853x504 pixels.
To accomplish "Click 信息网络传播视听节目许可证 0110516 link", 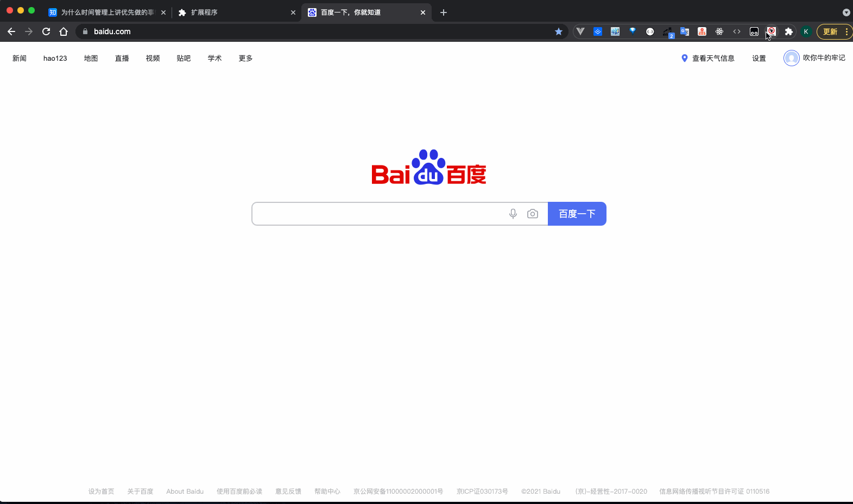I will coord(715,492).
